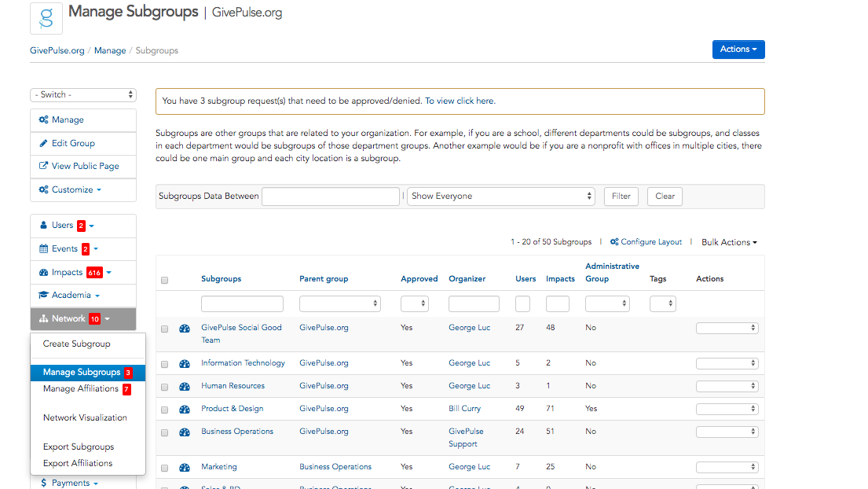Click the Users person icon
Viewport: 868px width, 489px height.
click(x=44, y=225)
